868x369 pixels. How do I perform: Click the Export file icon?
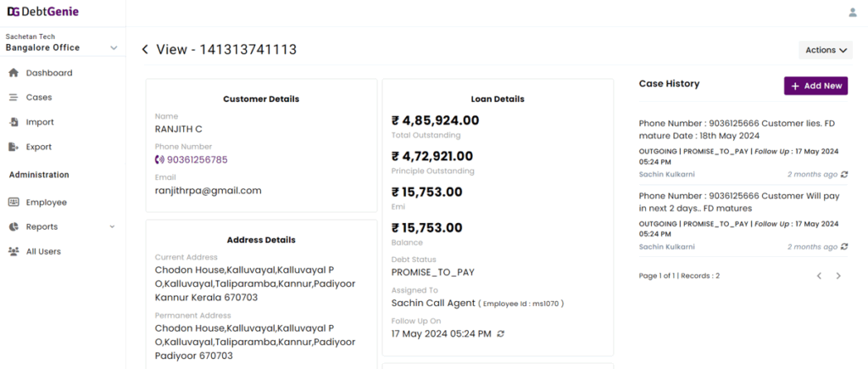(14, 147)
